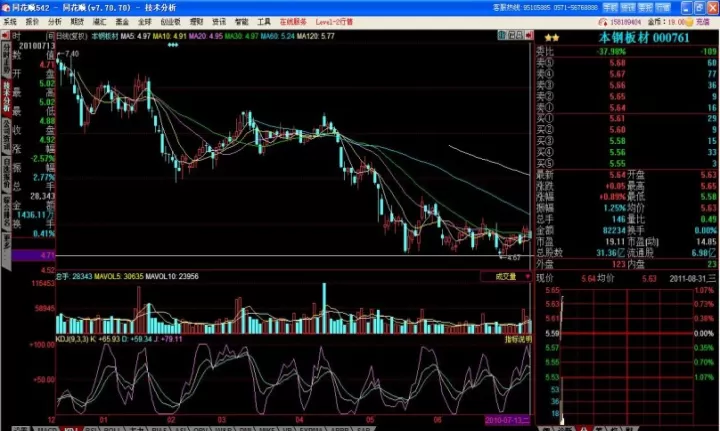Open the 分析 menu
720x431 pixels.
55,22
